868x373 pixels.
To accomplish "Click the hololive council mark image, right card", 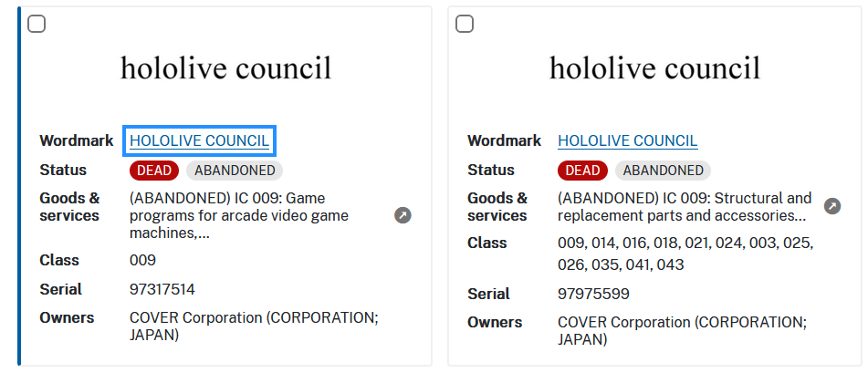I will [x=654, y=68].
